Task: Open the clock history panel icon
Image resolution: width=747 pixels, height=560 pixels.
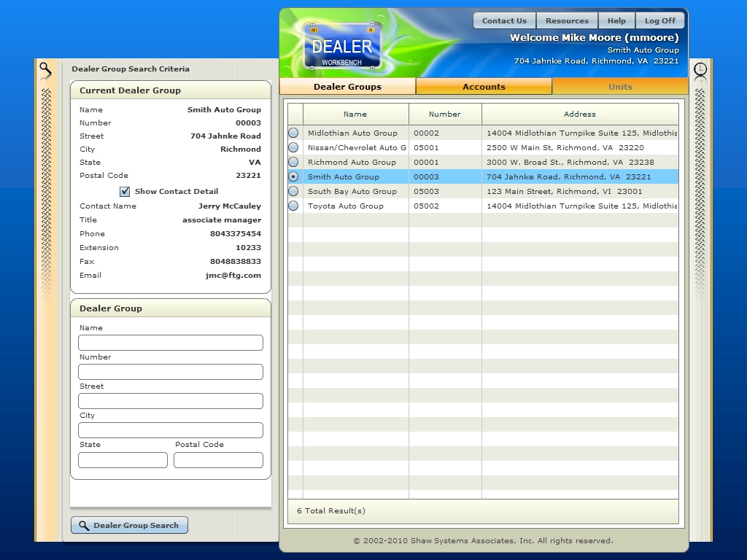Action: pyautogui.click(x=700, y=70)
